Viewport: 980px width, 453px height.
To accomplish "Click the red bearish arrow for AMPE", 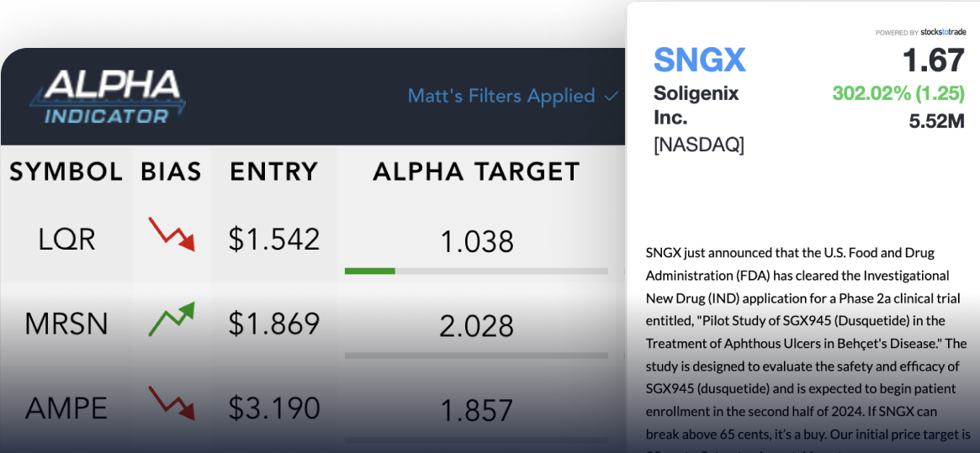I will (171, 403).
